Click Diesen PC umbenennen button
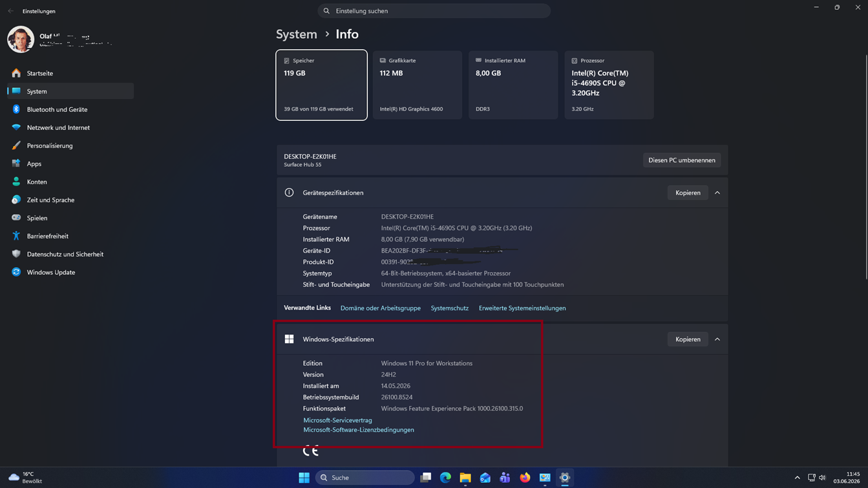Viewport: 868px width, 488px height. pyautogui.click(x=682, y=160)
